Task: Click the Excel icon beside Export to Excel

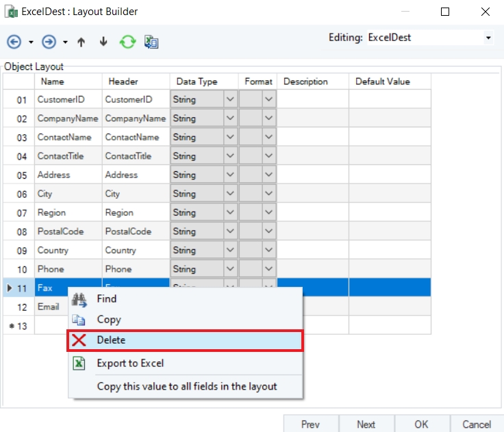Action: [x=79, y=363]
